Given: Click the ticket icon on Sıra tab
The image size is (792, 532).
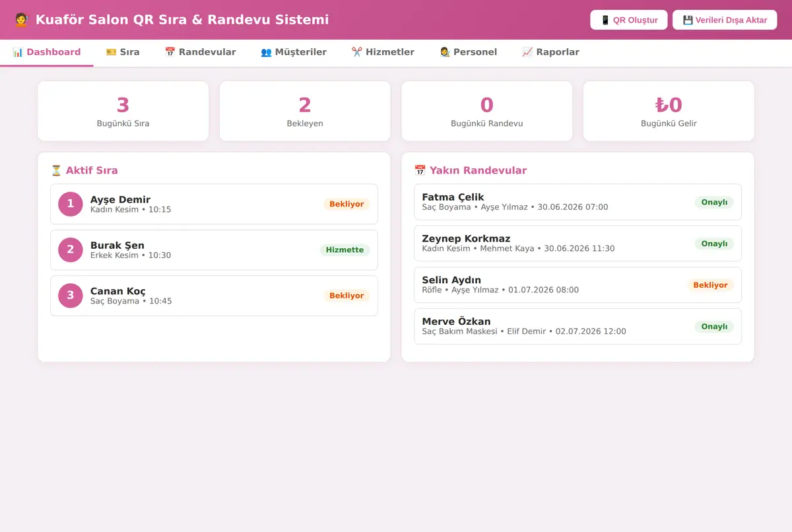Looking at the screenshot, I should coord(111,52).
